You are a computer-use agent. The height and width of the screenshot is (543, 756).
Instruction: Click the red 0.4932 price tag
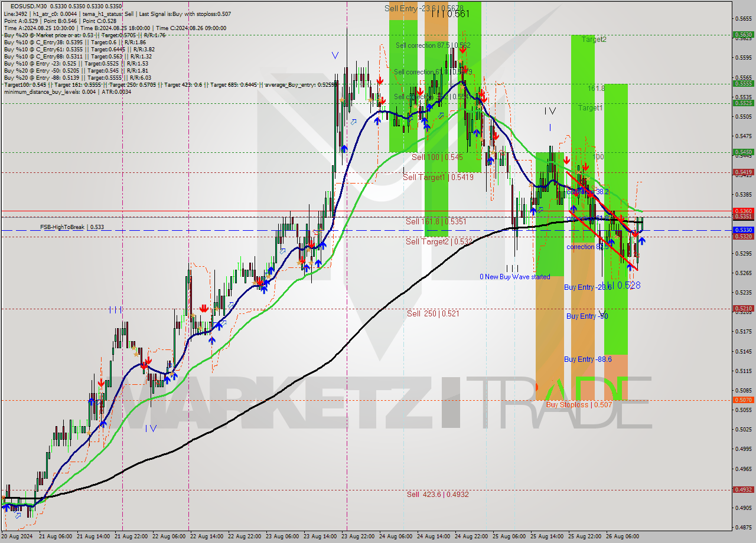(x=742, y=490)
